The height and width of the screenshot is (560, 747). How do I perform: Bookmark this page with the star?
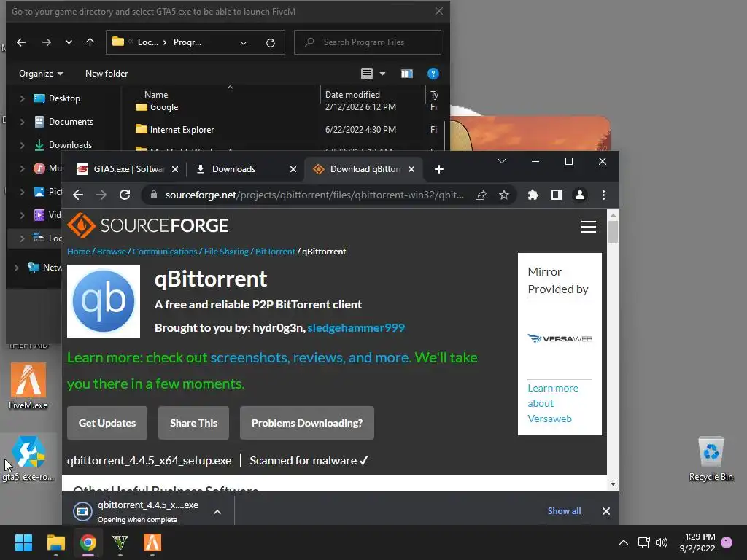point(503,195)
